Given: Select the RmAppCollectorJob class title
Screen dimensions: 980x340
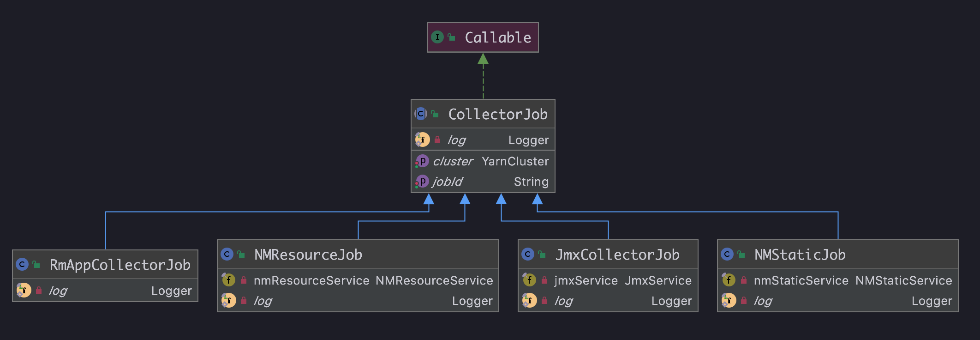Looking at the screenshot, I should coord(120,265).
